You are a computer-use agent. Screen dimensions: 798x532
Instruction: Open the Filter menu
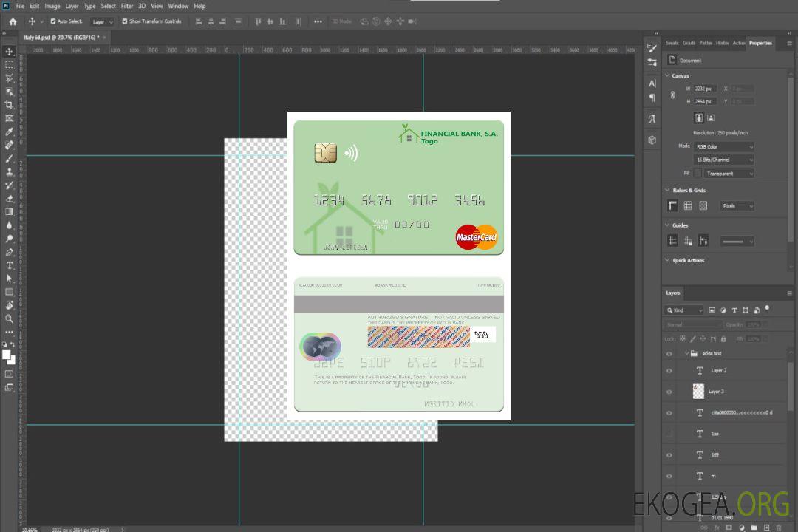pyautogui.click(x=127, y=6)
